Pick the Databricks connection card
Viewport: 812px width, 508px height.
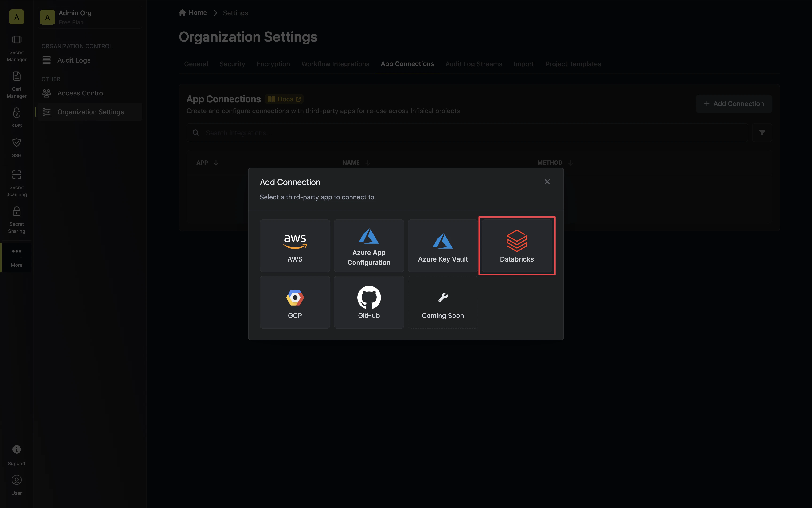pos(517,246)
